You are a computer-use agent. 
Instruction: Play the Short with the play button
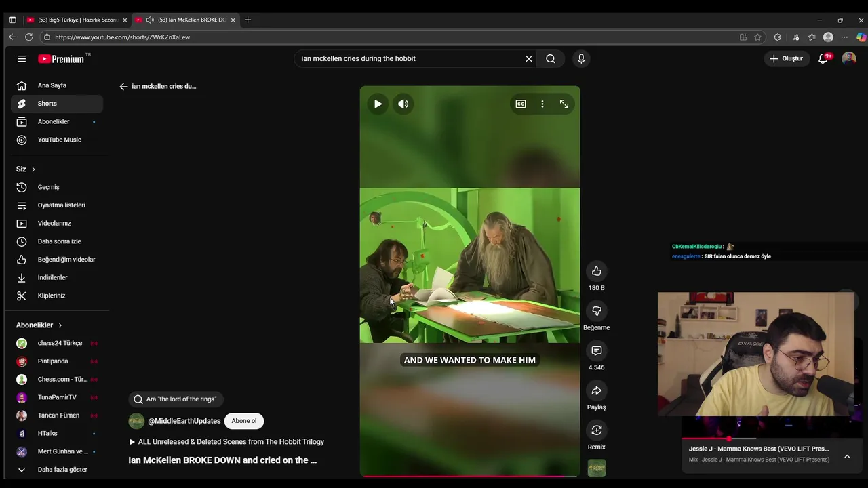click(378, 104)
